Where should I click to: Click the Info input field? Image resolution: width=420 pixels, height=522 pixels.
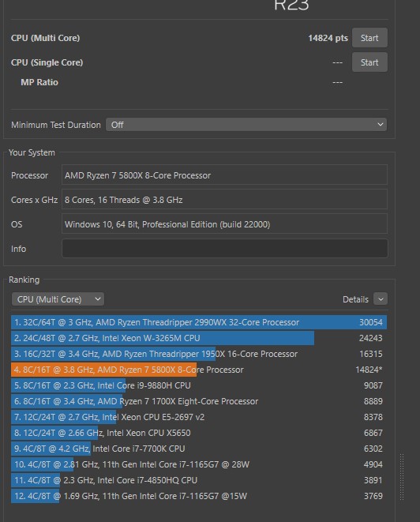[x=225, y=248]
